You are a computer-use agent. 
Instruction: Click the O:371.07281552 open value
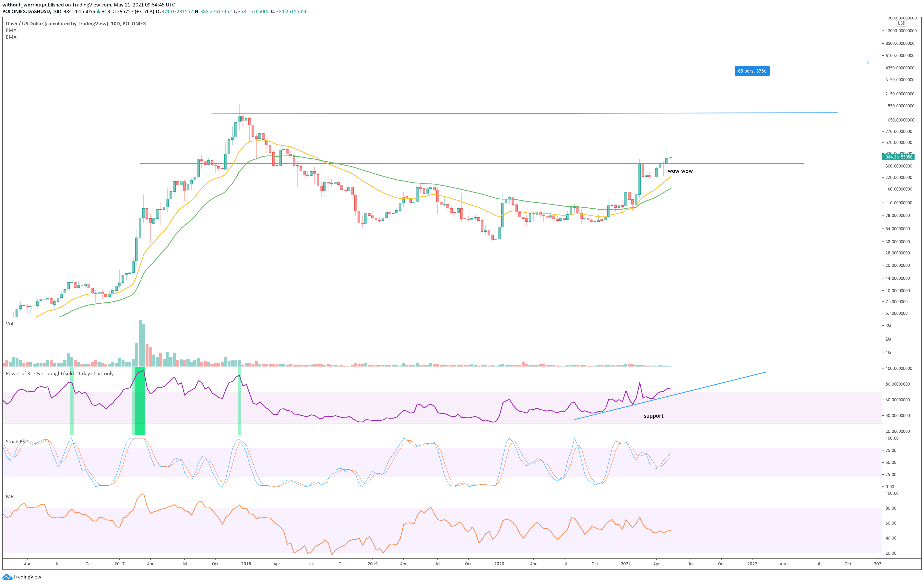pos(174,12)
